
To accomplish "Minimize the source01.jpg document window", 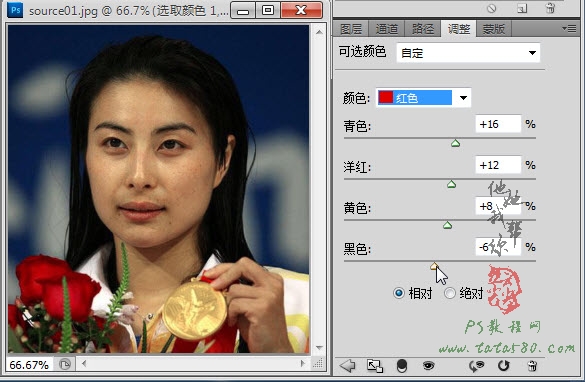I will (x=243, y=11).
